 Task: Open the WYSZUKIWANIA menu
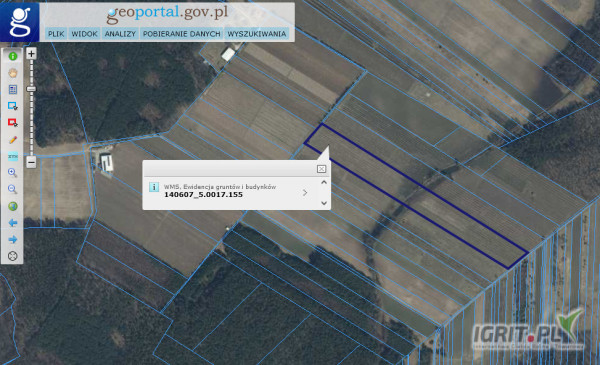(x=257, y=34)
